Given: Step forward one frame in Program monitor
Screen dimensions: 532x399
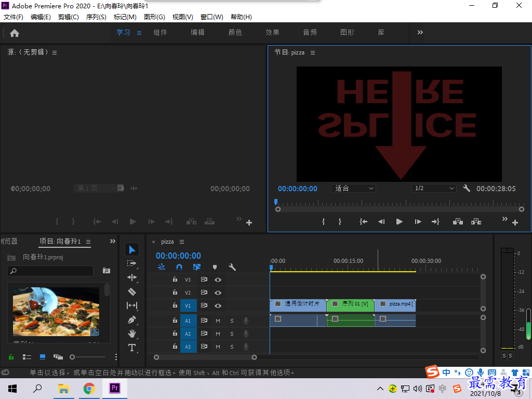Looking at the screenshot, I should (x=418, y=221).
